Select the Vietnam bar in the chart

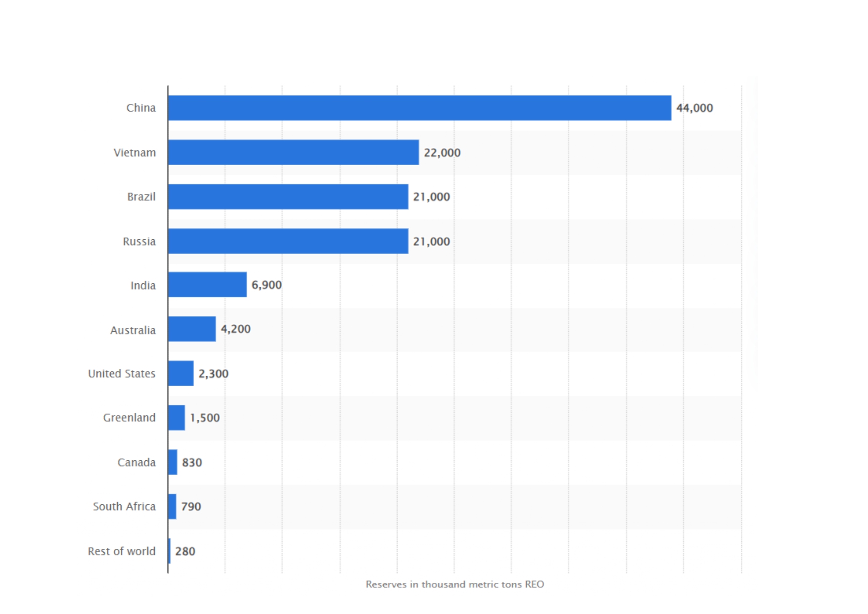pos(293,152)
